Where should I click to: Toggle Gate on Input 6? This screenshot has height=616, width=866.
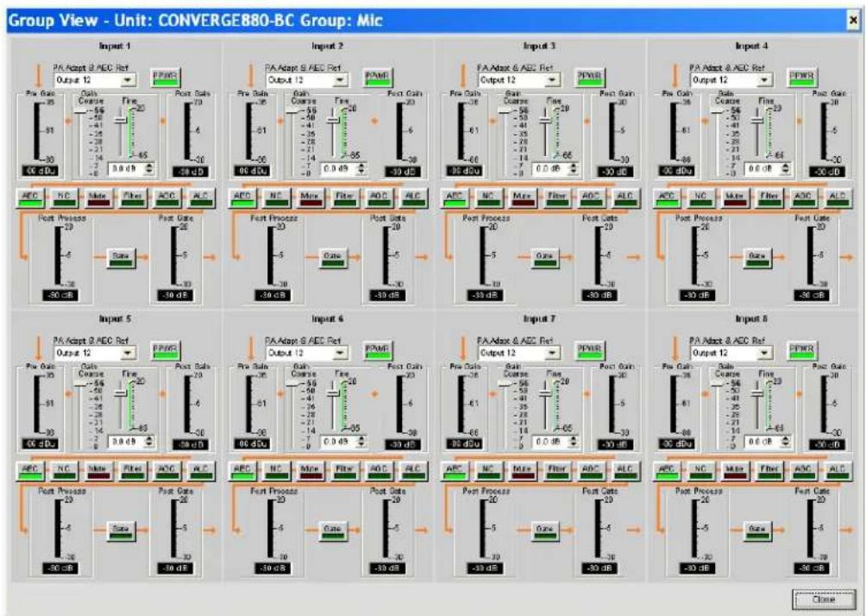(x=333, y=531)
